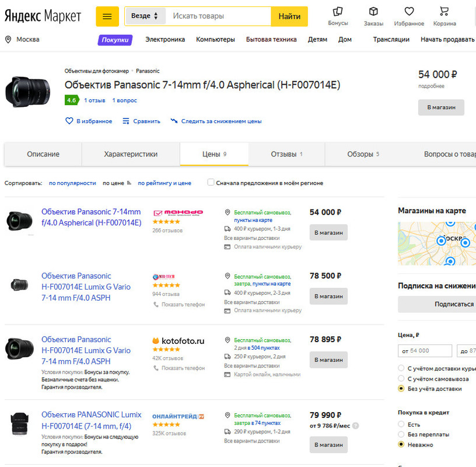The width and height of the screenshot is (476, 467).
Task: Click the green 4.6 rating badge
Action: pos(72,100)
